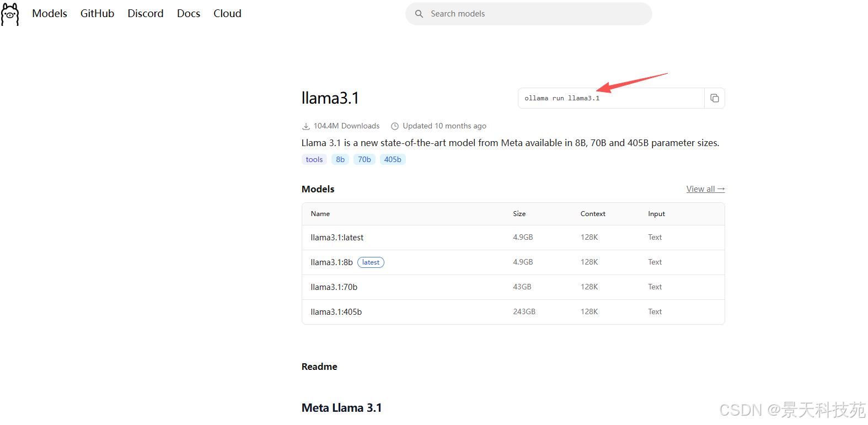This screenshot has height=425, width=868.
Task: Click the llama3.1 page title
Action: 330,98
